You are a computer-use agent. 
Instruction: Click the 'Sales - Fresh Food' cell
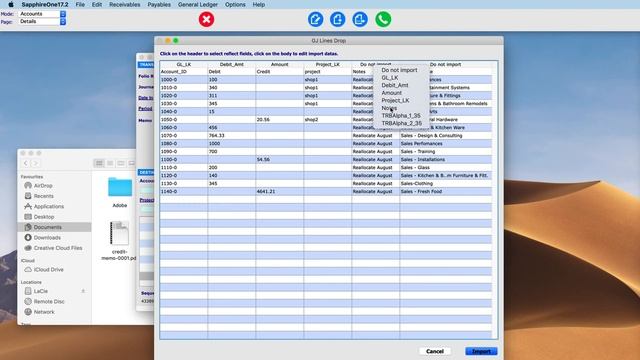(445, 191)
